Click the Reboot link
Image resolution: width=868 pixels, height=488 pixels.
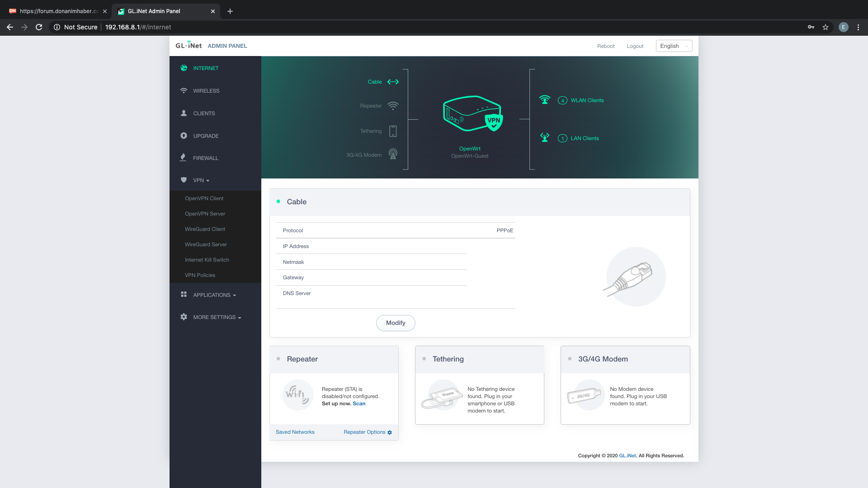606,46
